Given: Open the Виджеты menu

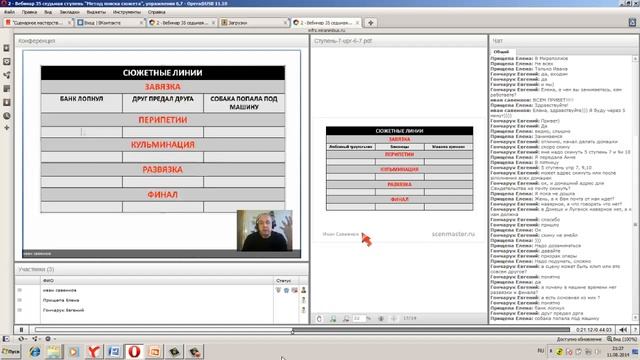Looking at the screenshot, I should pos(96,12).
